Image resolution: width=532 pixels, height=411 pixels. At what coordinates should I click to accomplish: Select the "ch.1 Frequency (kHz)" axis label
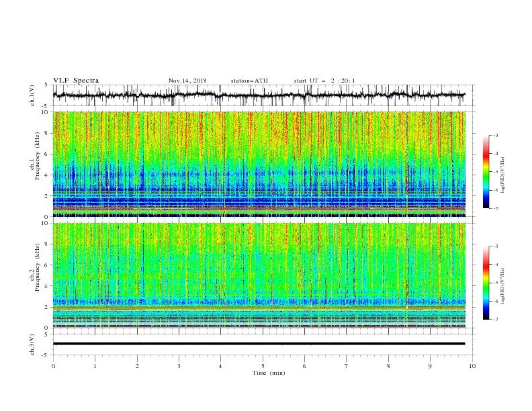[36, 156]
